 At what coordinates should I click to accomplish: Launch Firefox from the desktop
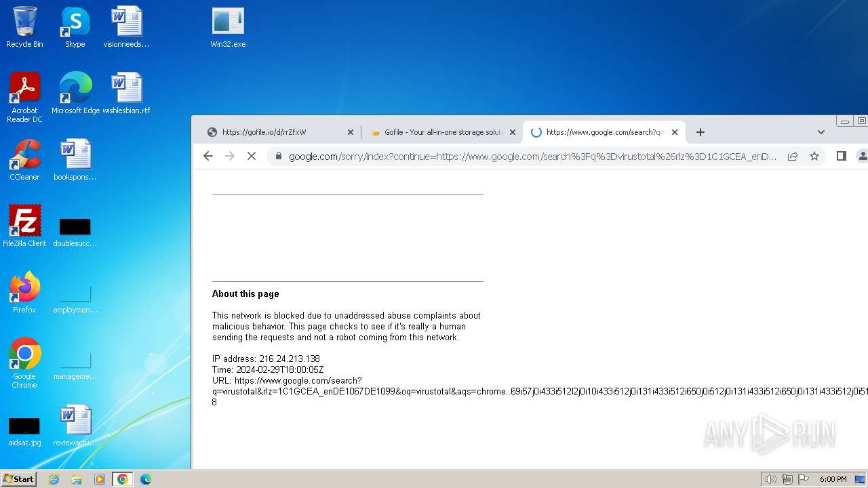pos(24,293)
